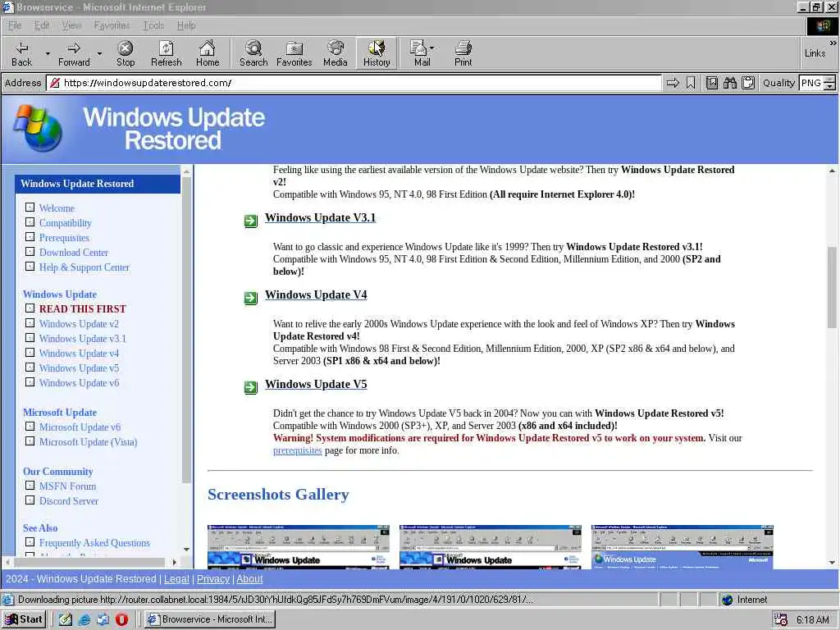Open the About footer link
The width and height of the screenshot is (840, 630).
click(249, 579)
